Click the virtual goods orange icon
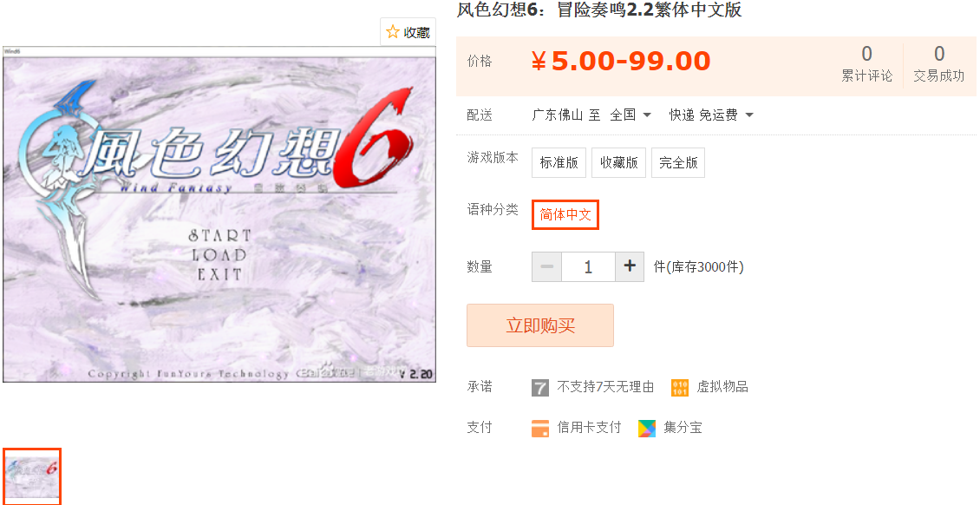980x505 pixels. (x=679, y=388)
